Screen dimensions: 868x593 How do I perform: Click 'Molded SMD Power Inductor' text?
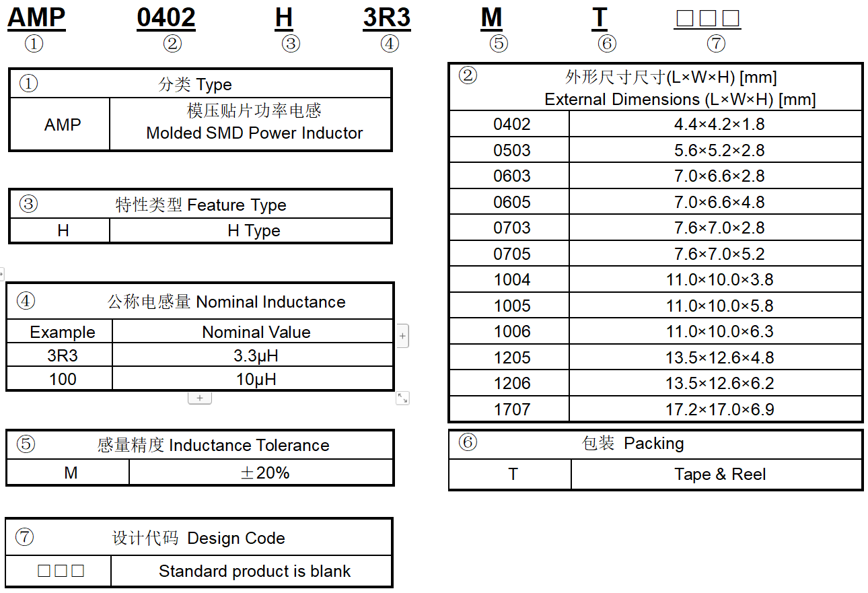click(254, 133)
